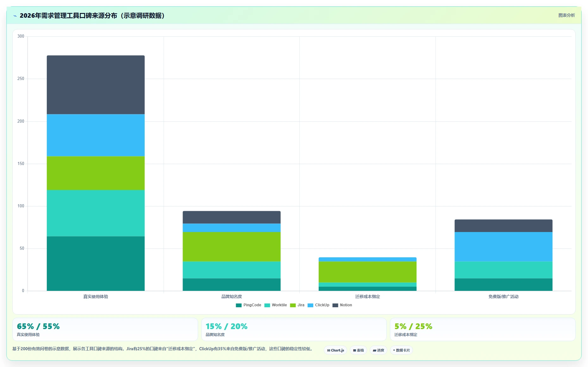Click the 5% / 25% stat value

click(413, 326)
